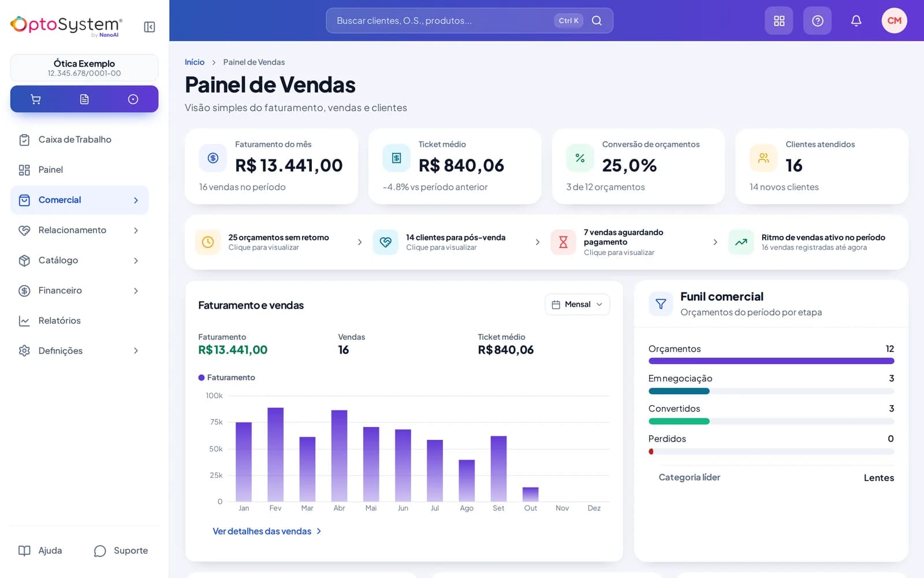Open Ritmo de vendas ativo no período card
924x578 pixels.
point(813,242)
